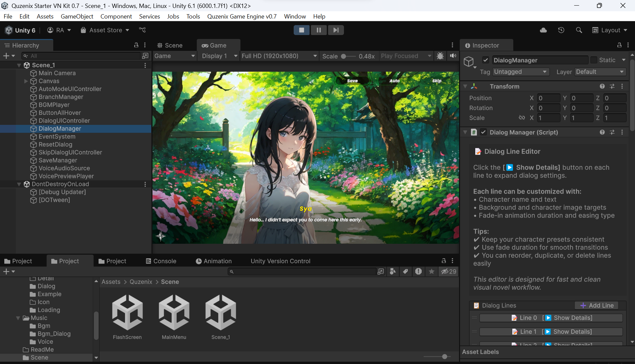Click Save button in game view
The width and height of the screenshot is (635, 364).
click(x=352, y=81)
